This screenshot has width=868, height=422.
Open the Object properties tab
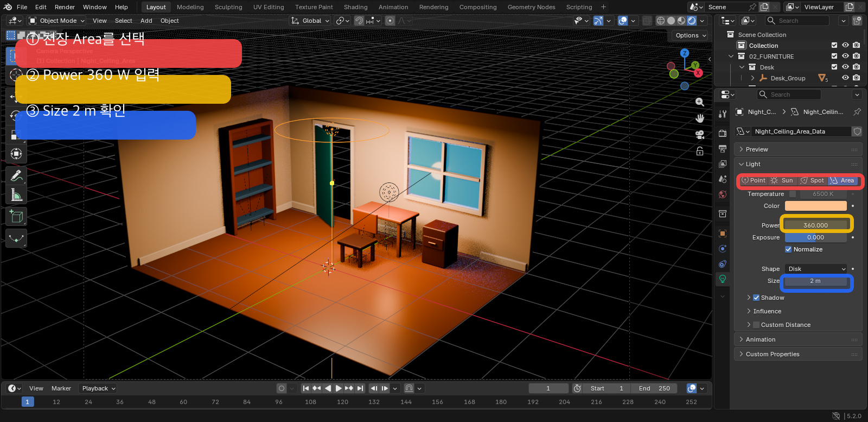tap(723, 234)
